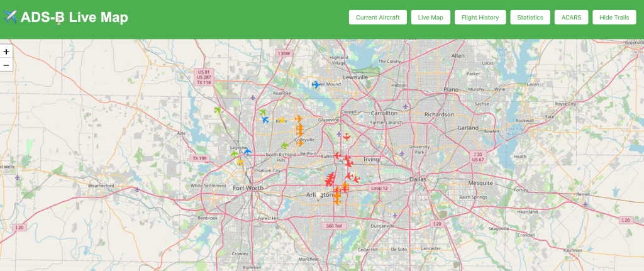Click the 360 Toll road shield
Image resolution: width=644 pixels, height=271 pixels.
coord(333,226)
